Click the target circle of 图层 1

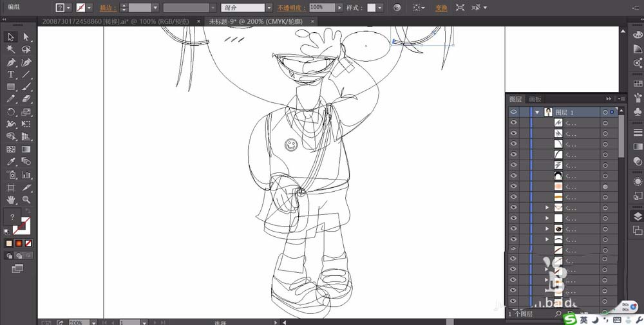[605, 112]
